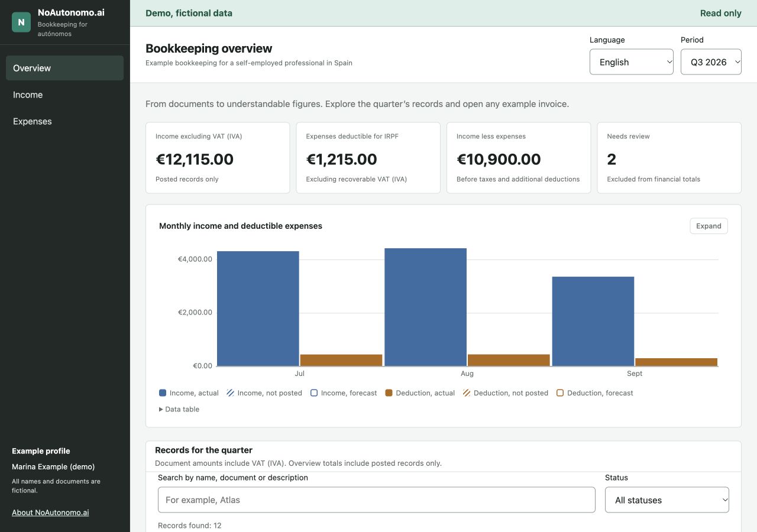Toggle Income, forecast legend item
Screen dimensions: 757x532
point(344,393)
